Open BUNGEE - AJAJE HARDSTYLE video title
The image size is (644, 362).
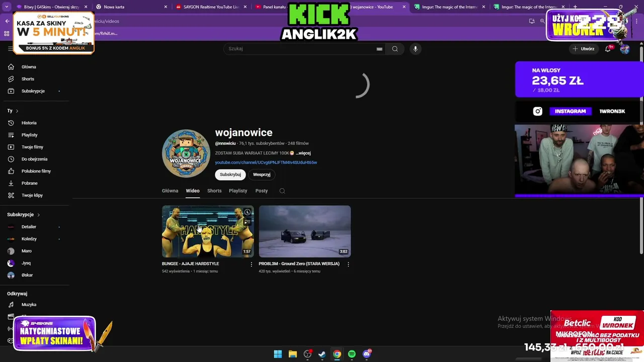(x=190, y=263)
